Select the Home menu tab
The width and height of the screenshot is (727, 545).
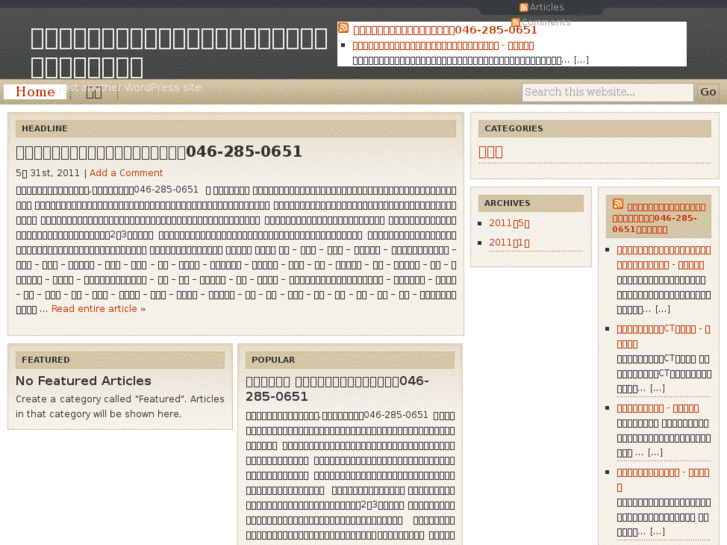tap(35, 91)
